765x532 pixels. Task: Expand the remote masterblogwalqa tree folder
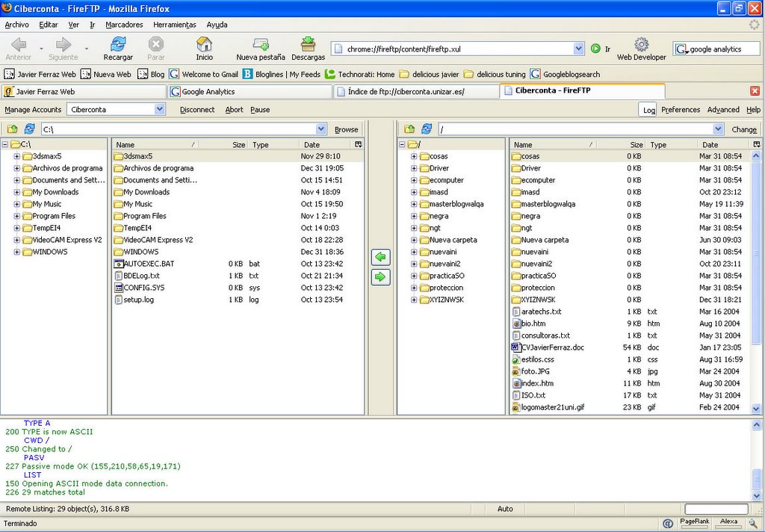point(414,204)
